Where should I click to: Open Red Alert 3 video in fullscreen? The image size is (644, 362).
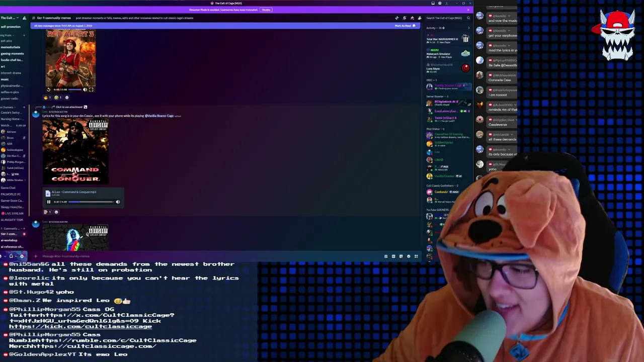pos(91,89)
